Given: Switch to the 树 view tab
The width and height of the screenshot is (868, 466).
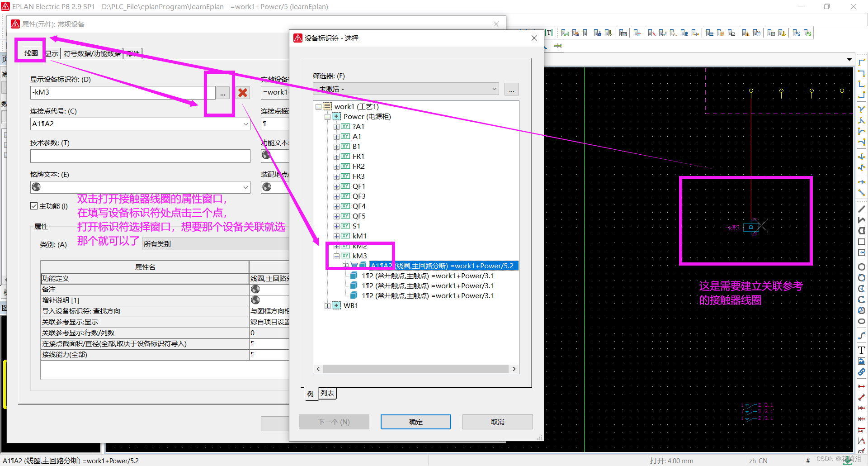Looking at the screenshot, I should click(x=310, y=394).
